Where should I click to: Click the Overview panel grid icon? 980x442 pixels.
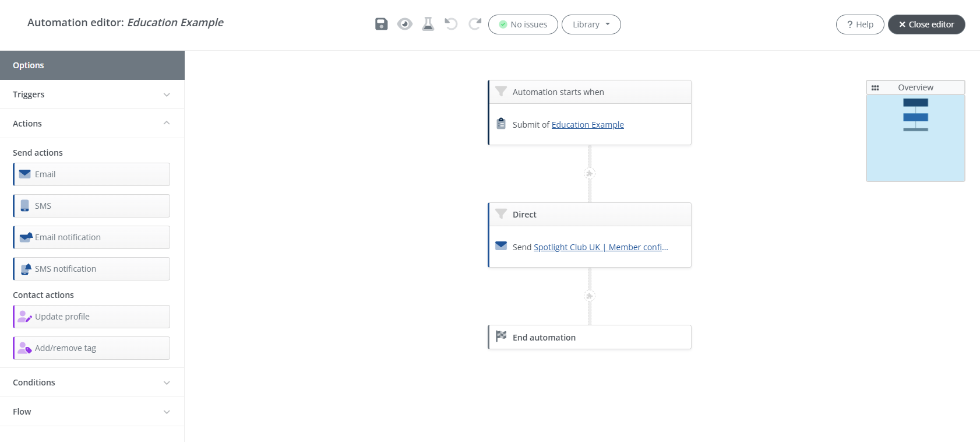[875, 87]
